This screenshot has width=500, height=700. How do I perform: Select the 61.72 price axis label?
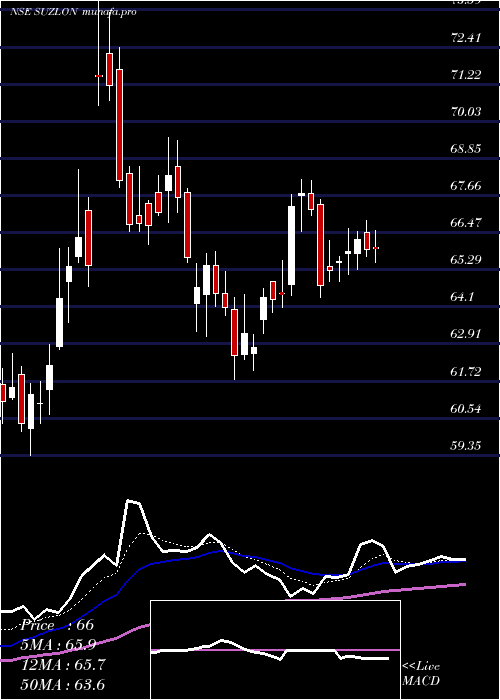pos(466,371)
